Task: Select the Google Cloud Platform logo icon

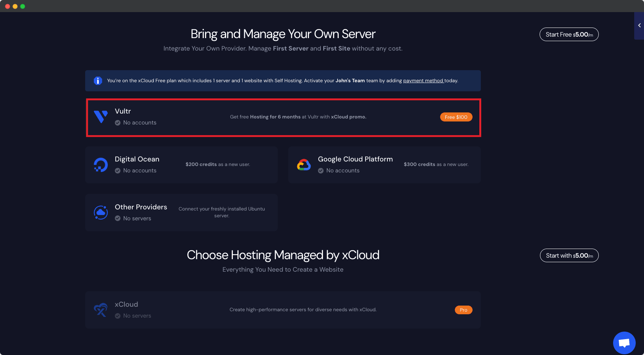Action: pyautogui.click(x=304, y=164)
